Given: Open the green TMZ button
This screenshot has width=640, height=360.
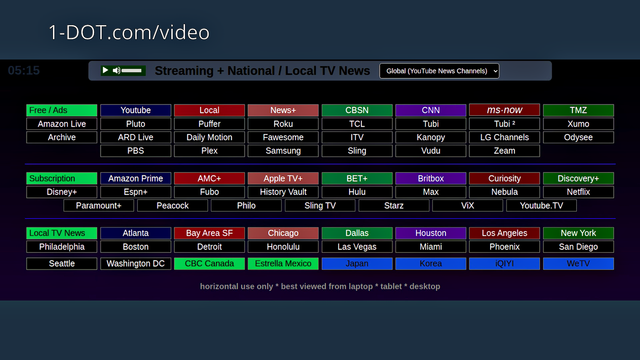Looking at the screenshot, I should (578, 110).
